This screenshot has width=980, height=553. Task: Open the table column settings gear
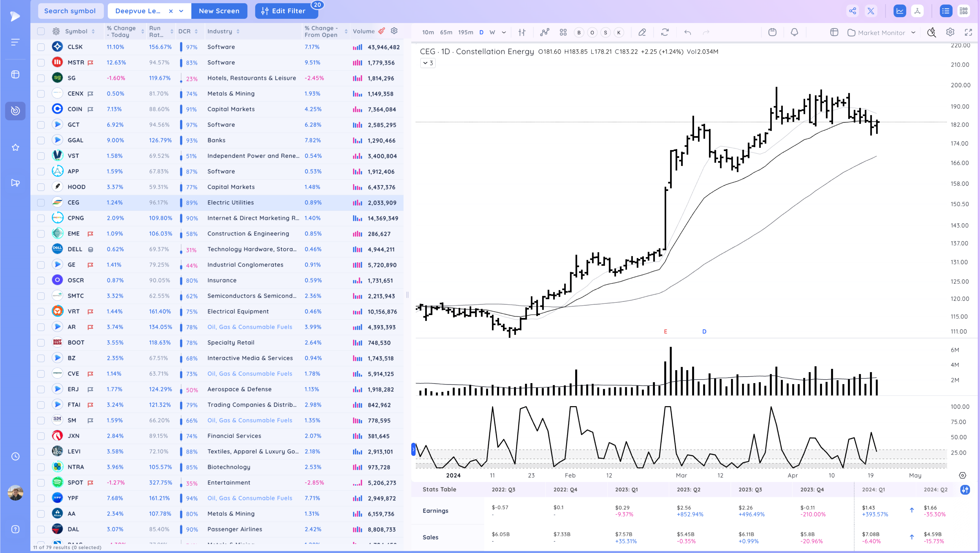[394, 31]
